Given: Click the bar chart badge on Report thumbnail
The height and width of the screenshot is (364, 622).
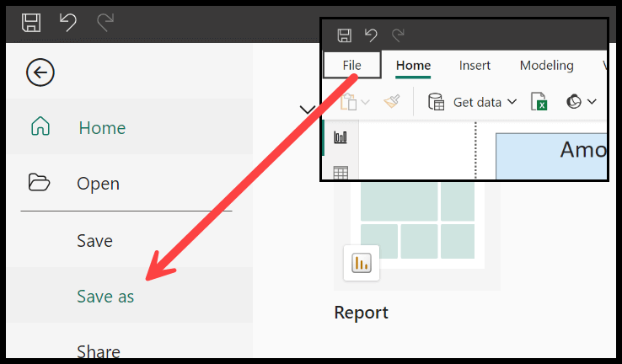Looking at the screenshot, I should (x=362, y=263).
